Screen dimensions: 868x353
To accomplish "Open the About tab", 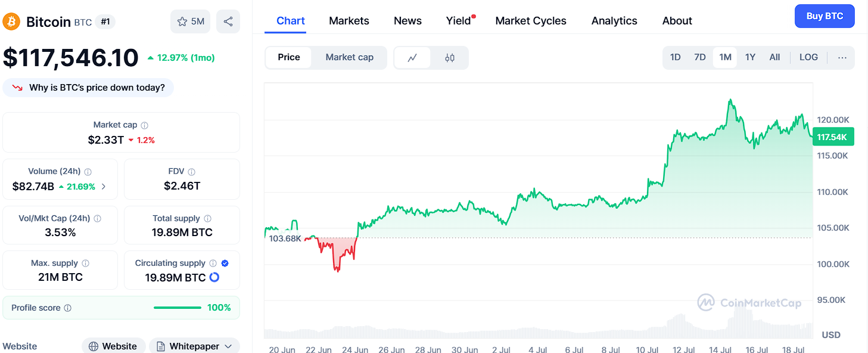I will click(677, 21).
